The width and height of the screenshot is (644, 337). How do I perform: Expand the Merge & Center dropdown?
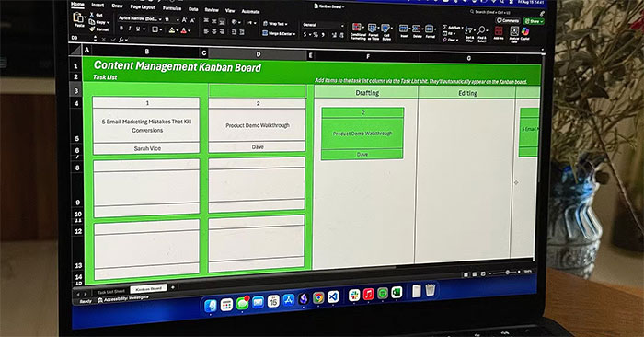[295, 34]
